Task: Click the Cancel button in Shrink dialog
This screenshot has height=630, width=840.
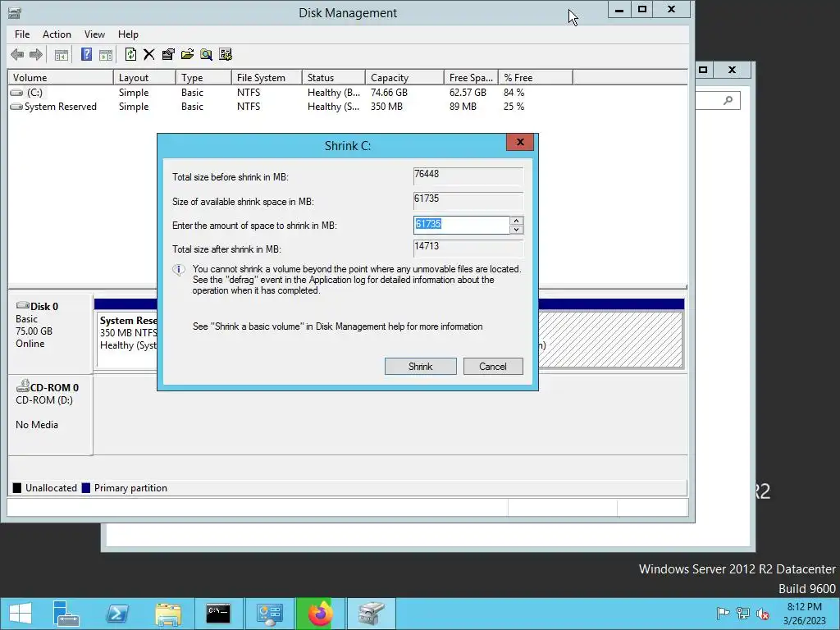Action: click(x=493, y=367)
